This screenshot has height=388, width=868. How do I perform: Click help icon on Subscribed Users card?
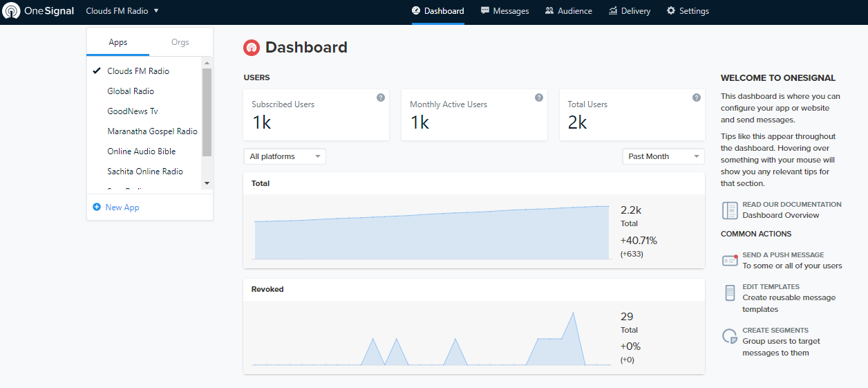381,98
